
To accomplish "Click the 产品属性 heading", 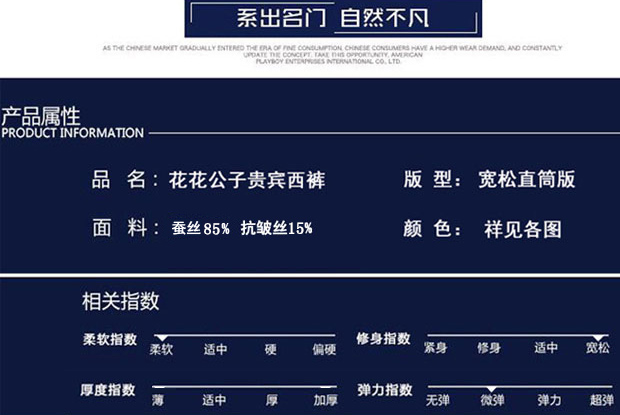I will tap(41, 116).
